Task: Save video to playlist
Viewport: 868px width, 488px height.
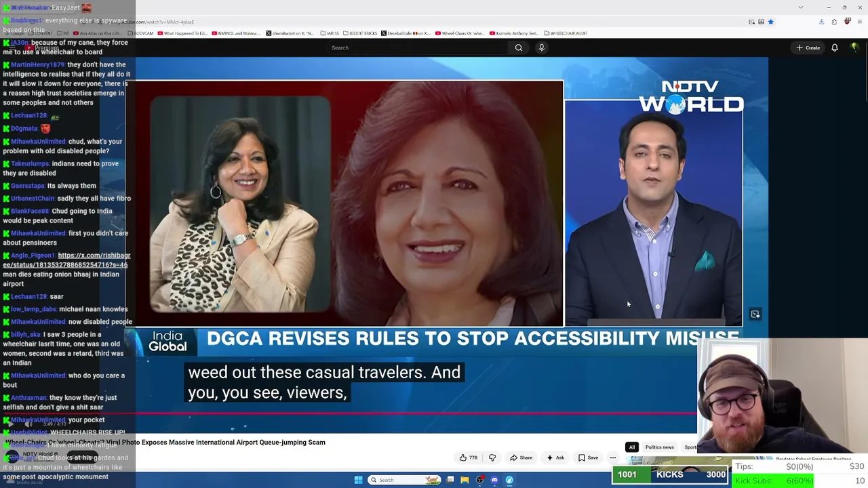Action: 587,457
